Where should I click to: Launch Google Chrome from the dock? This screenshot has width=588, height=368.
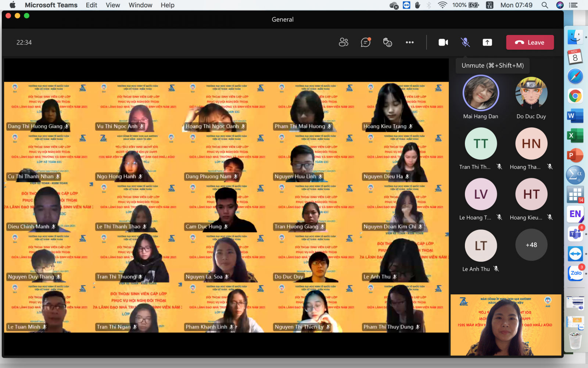575,96
